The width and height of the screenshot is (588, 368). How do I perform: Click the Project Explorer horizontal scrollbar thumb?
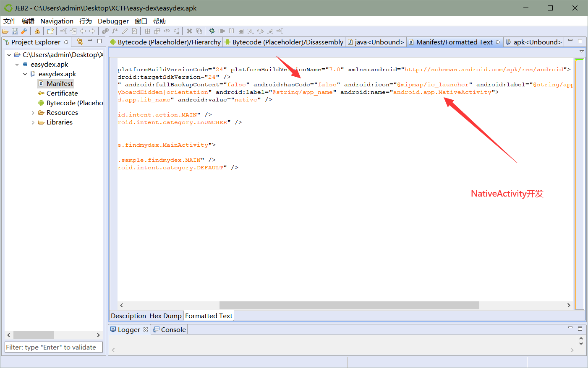34,335
